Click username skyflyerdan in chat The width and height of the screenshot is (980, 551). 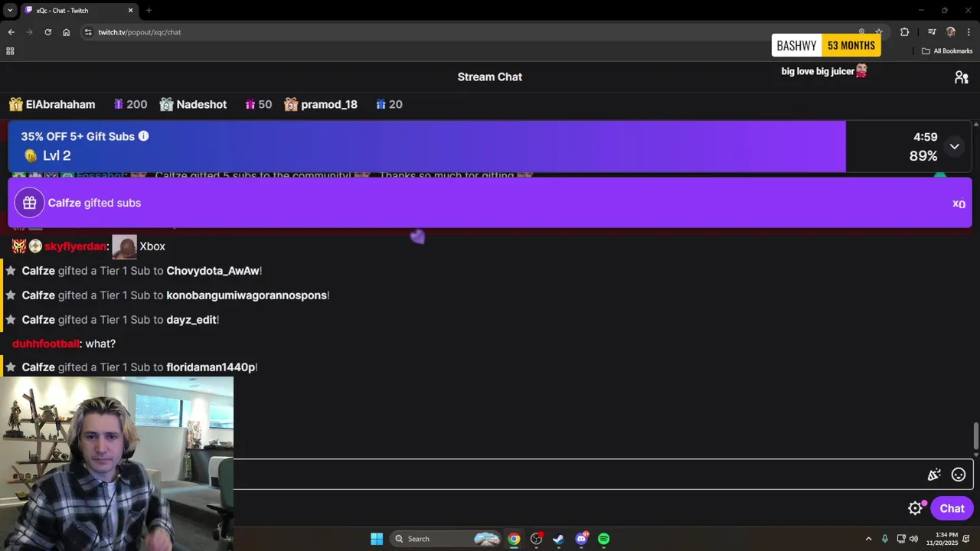click(76, 246)
